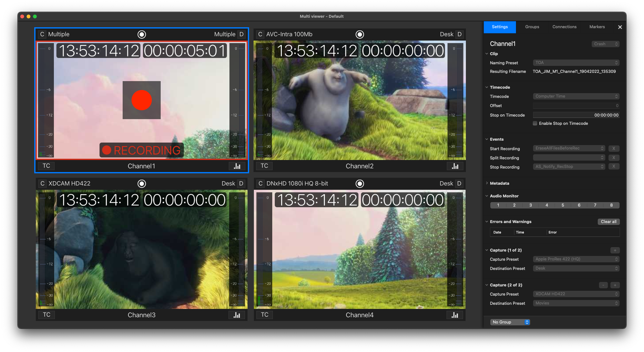Open the C capture button on Channel4
The height and width of the screenshot is (352, 644).
pos(260,183)
